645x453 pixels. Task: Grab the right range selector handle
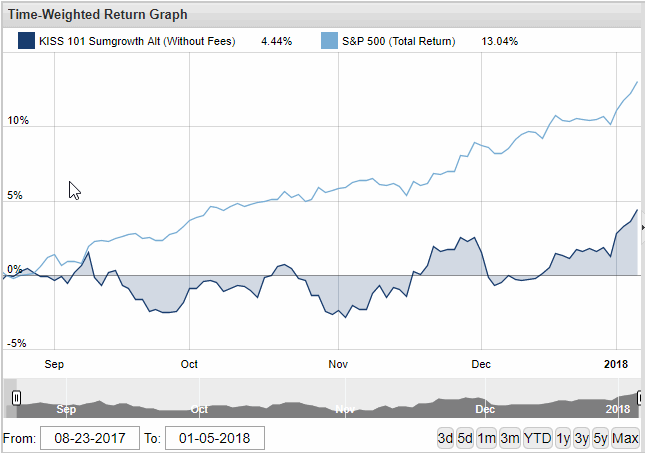coord(640,398)
